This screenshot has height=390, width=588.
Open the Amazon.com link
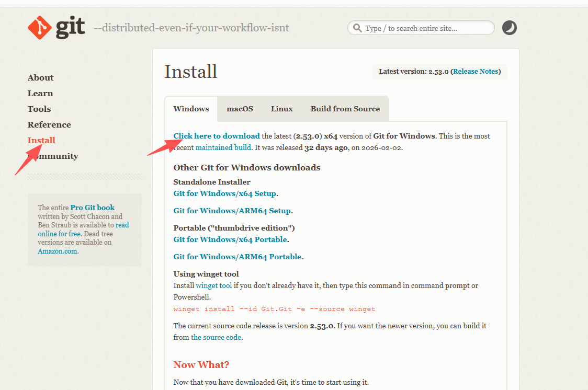coord(58,251)
